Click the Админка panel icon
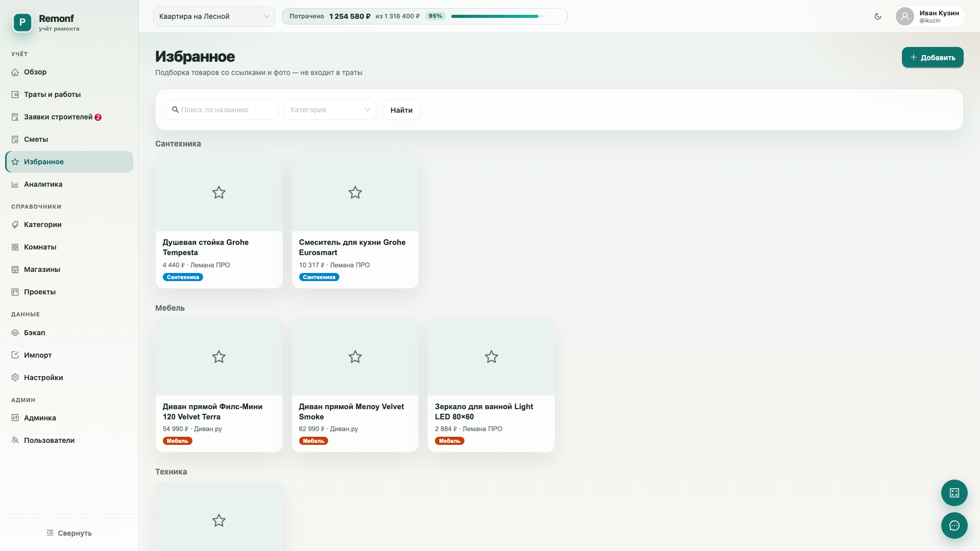The image size is (980, 551). (x=15, y=418)
